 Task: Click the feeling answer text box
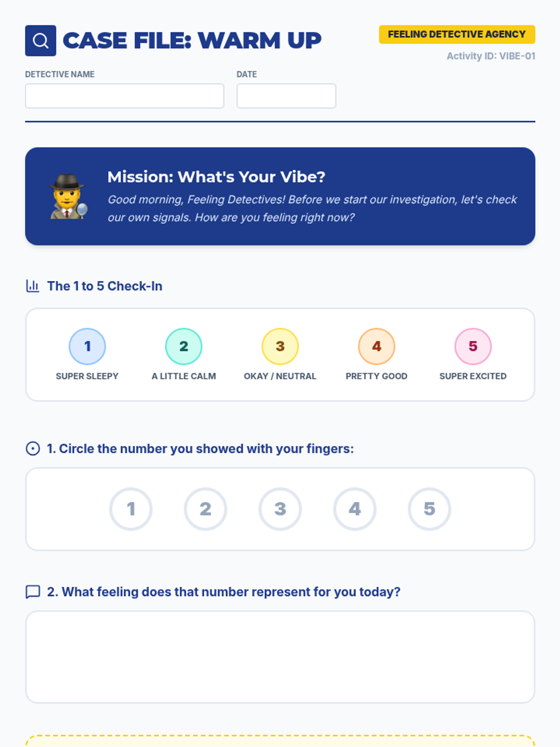tap(280, 657)
